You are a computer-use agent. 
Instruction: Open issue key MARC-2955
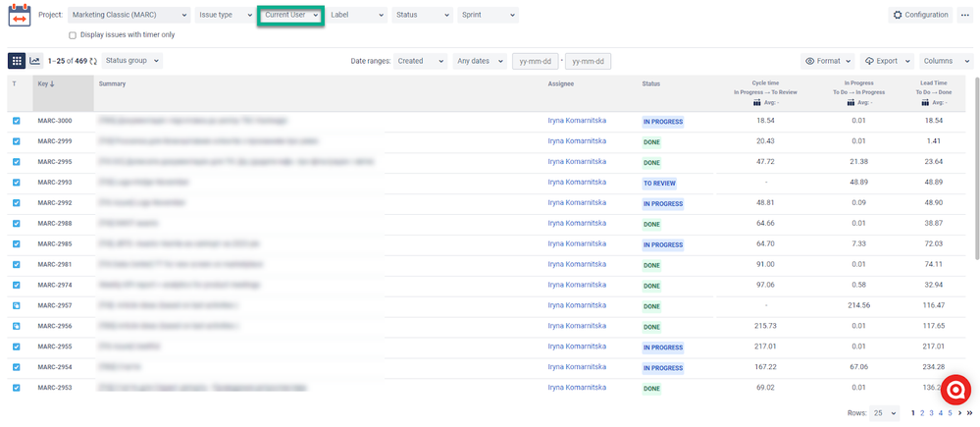(x=54, y=347)
